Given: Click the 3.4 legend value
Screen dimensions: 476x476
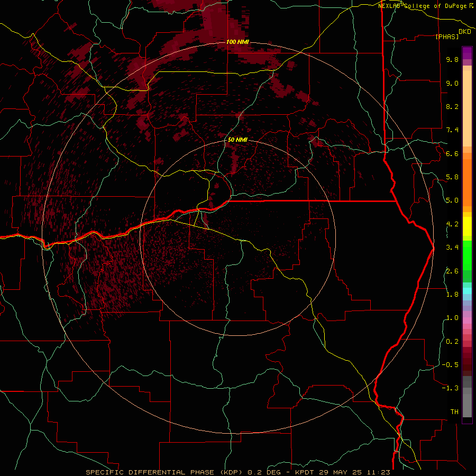Looking at the screenshot, I should (x=452, y=248).
